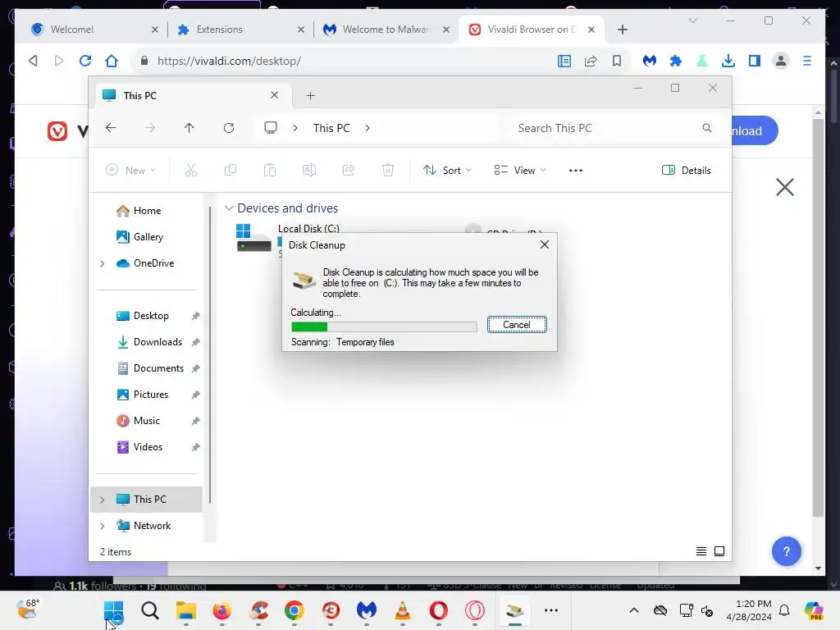Switch to the Extensions browser tab
This screenshot has height=630, width=840.
tap(240, 30)
